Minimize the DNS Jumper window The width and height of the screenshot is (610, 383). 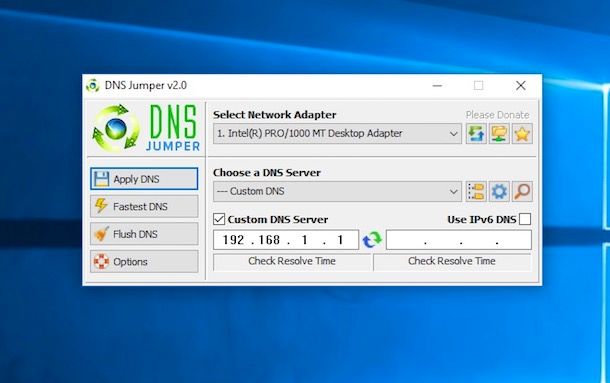pyautogui.click(x=437, y=85)
